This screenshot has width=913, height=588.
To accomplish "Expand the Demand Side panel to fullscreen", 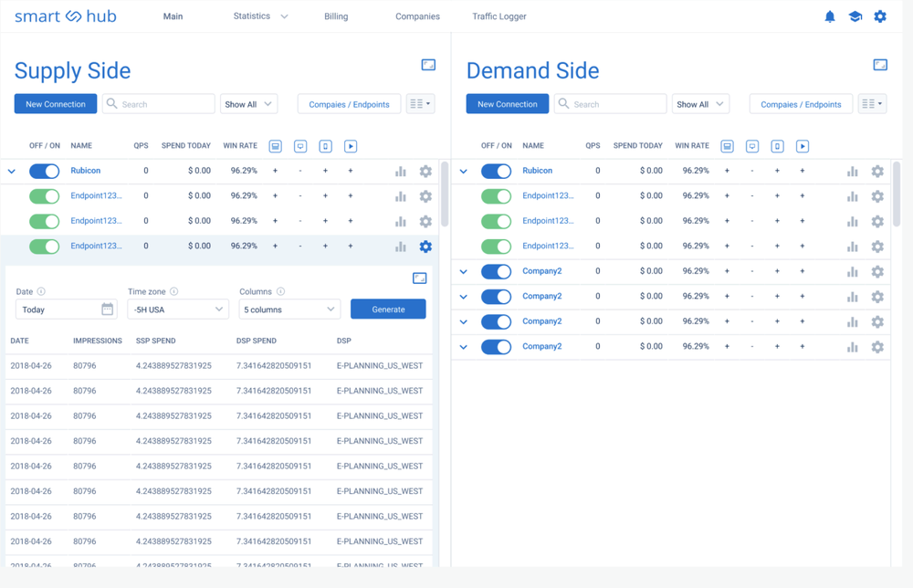I will [x=880, y=65].
